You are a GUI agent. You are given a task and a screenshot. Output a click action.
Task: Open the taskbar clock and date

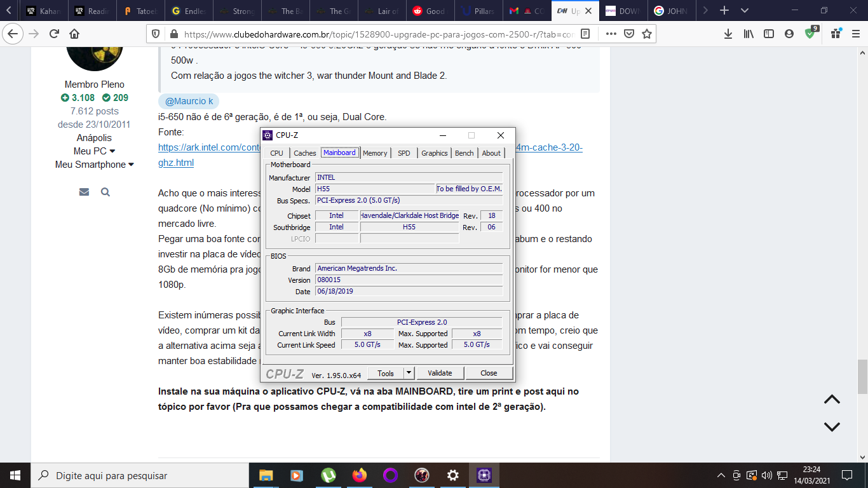[x=811, y=475]
